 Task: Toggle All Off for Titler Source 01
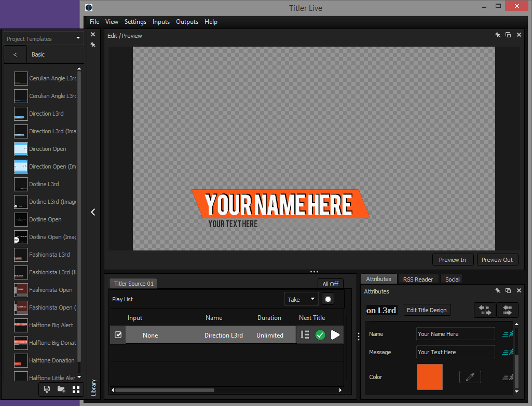coord(330,284)
